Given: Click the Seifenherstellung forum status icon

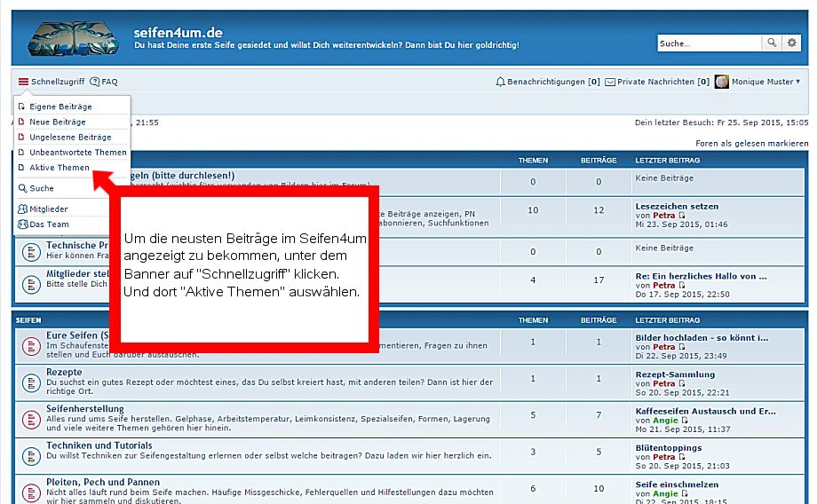Looking at the screenshot, I should [30, 418].
